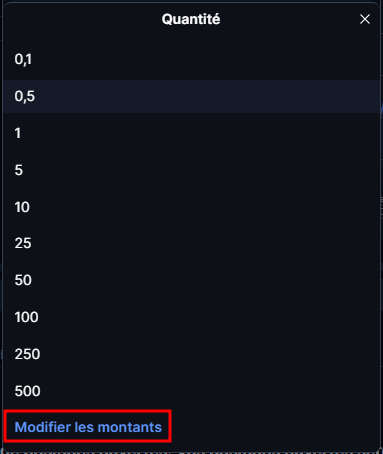Open the Modifier les montants link

(x=88, y=427)
